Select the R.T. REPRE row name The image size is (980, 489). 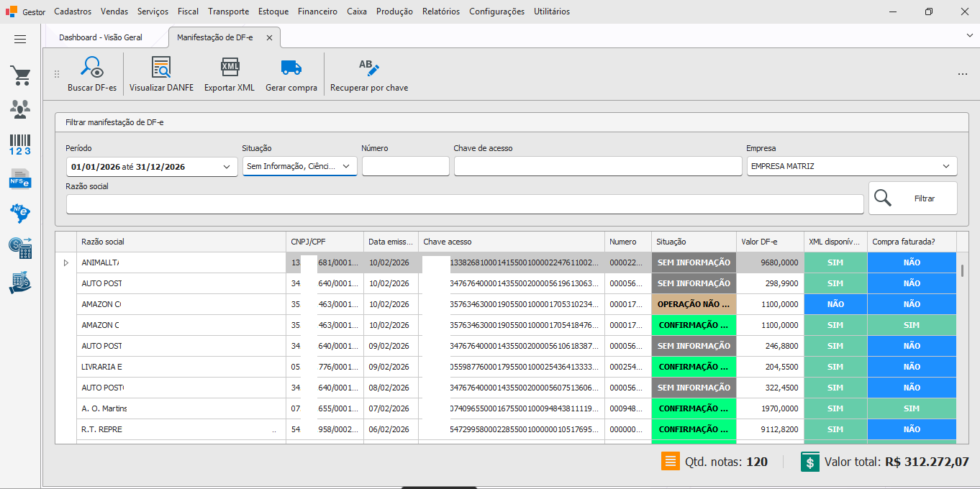[181, 429]
